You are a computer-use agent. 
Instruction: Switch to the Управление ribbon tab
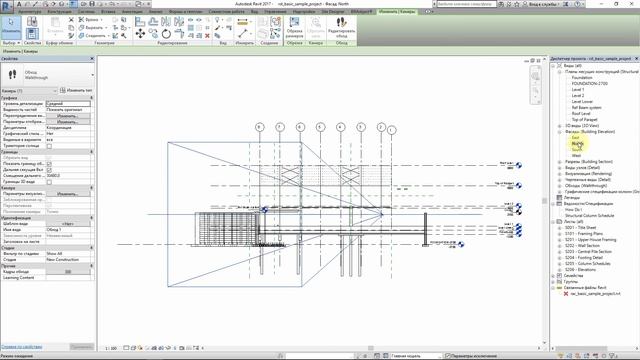[x=276, y=12]
